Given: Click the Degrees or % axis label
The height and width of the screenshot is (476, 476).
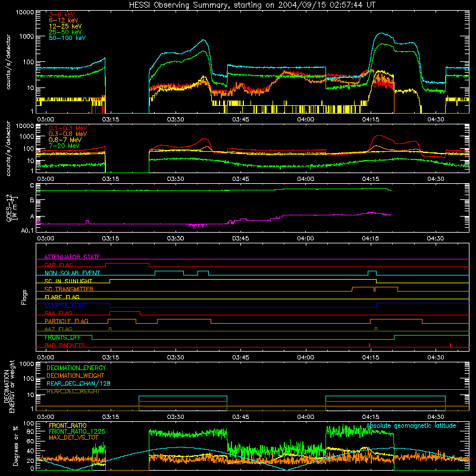Looking at the screenshot, I should click(x=15, y=446).
